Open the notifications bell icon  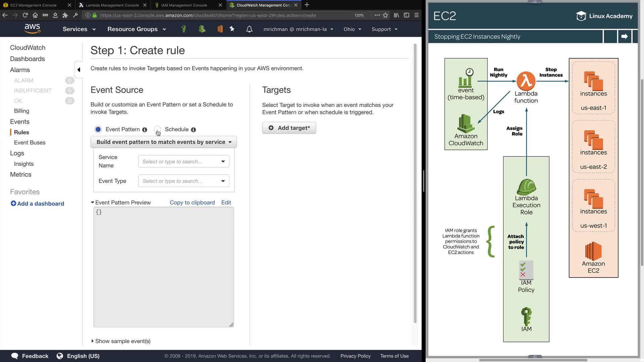249,29
